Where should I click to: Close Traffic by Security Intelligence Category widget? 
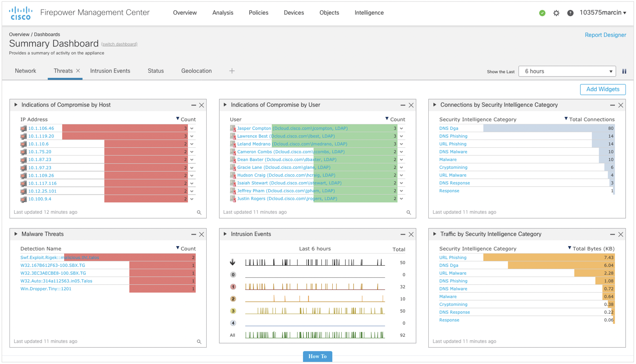click(621, 234)
